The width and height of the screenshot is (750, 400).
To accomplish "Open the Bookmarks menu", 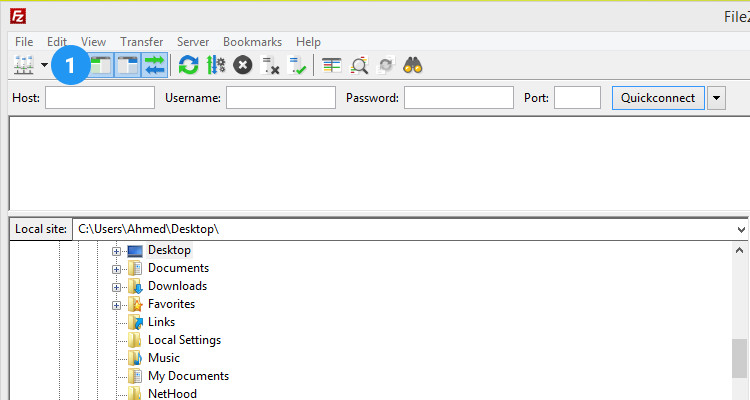I will [x=253, y=42].
